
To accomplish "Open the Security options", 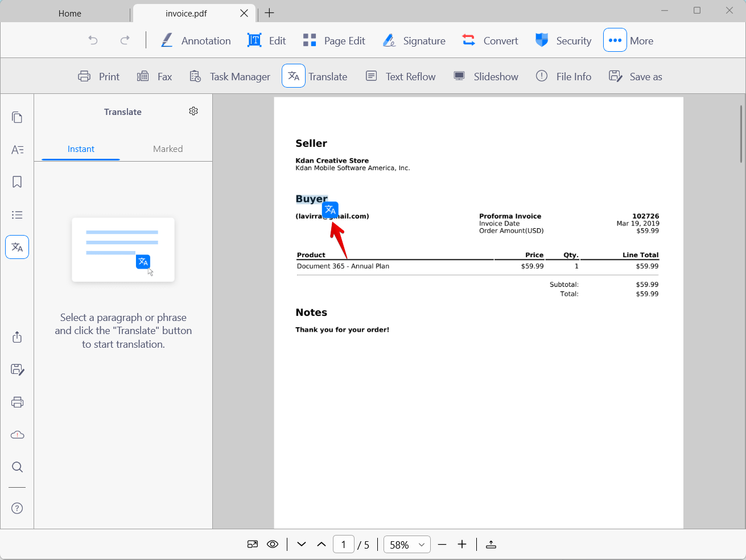I will [563, 40].
